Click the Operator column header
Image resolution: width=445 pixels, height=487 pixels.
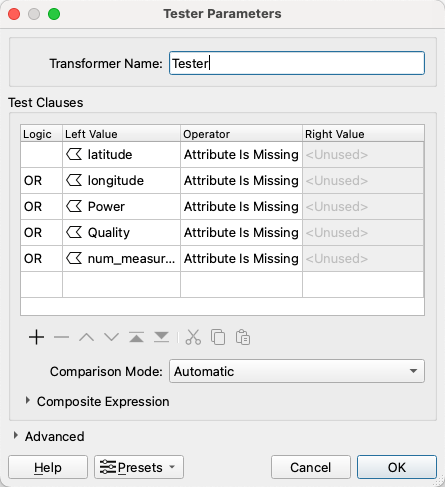241,134
